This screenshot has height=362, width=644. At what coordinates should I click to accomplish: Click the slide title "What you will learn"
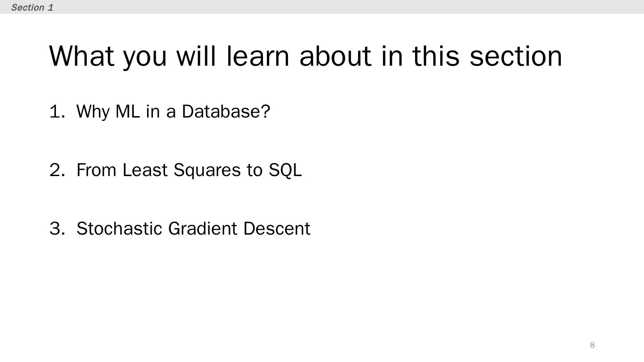305,56
